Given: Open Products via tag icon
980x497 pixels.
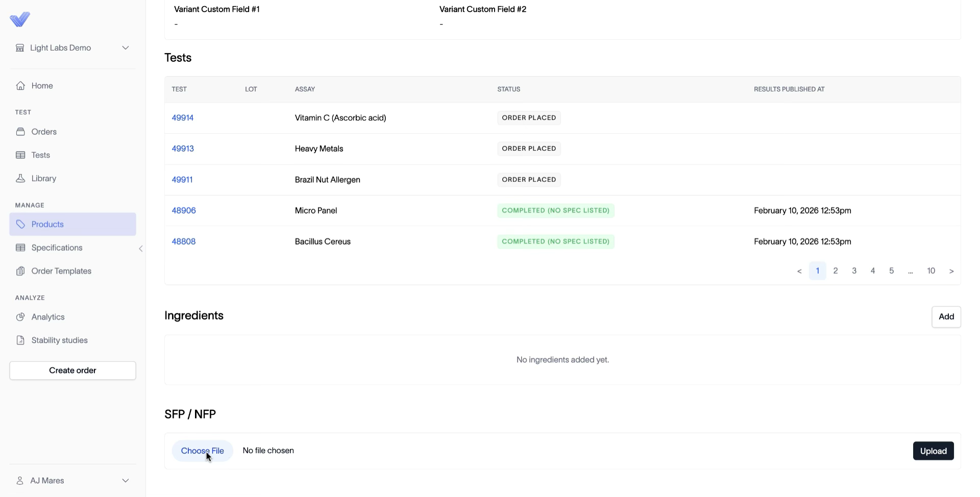Looking at the screenshot, I should (x=20, y=224).
